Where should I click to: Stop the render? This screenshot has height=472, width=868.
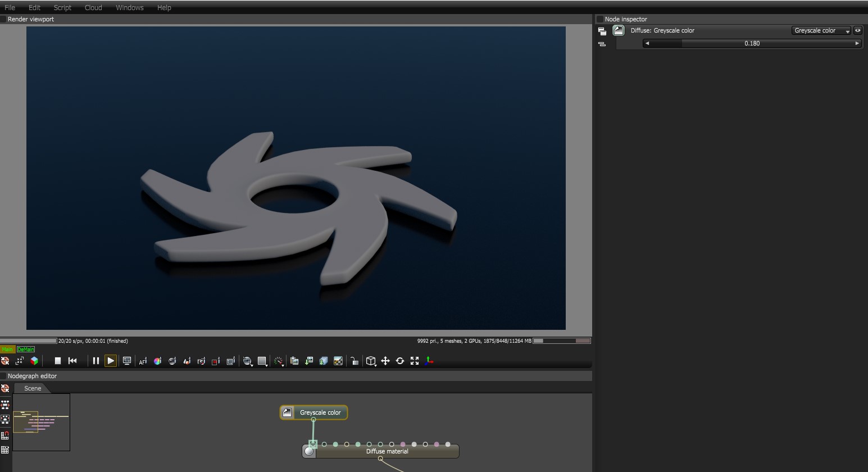[57, 361]
